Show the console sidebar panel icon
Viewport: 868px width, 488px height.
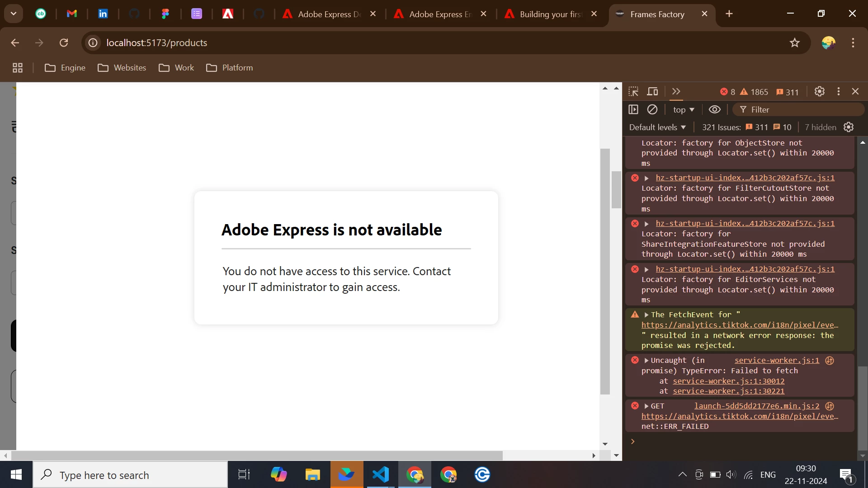click(x=633, y=109)
